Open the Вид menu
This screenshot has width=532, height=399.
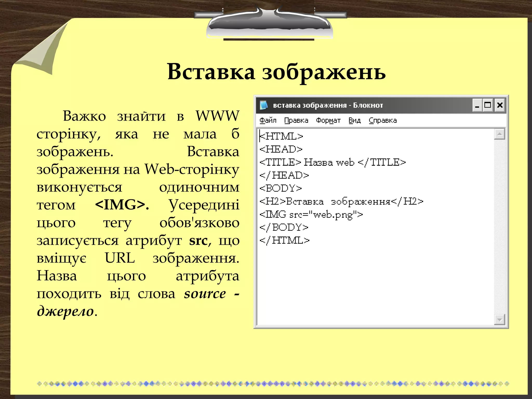[355, 121]
